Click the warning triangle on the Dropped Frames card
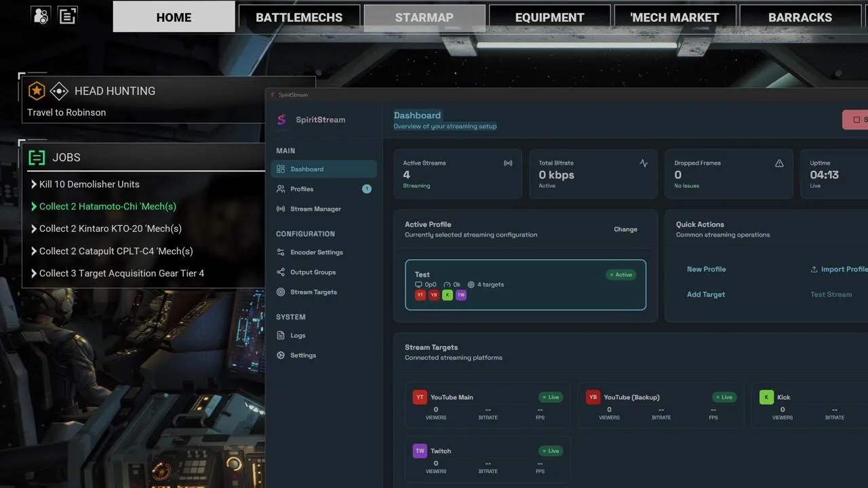The image size is (868, 488). (779, 163)
